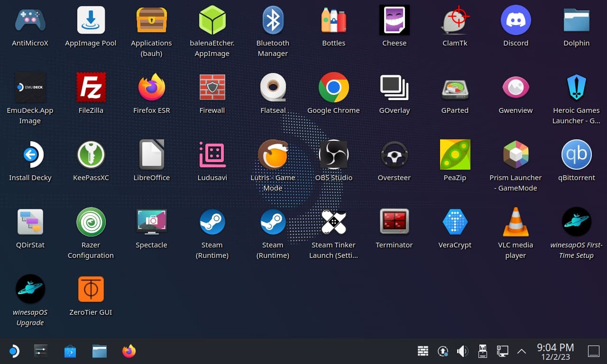Launch the Flatseal icon
This screenshot has width=607, height=364.
point(273,88)
